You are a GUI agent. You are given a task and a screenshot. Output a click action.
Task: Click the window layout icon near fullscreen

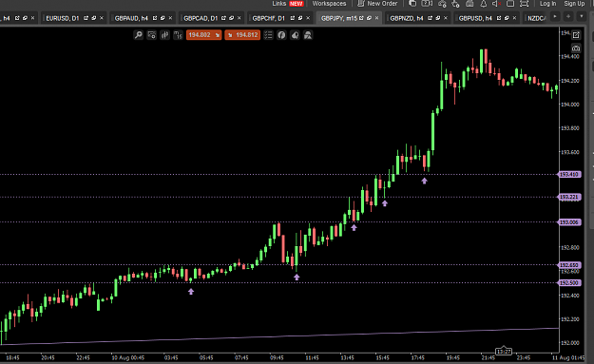(510, 4)
